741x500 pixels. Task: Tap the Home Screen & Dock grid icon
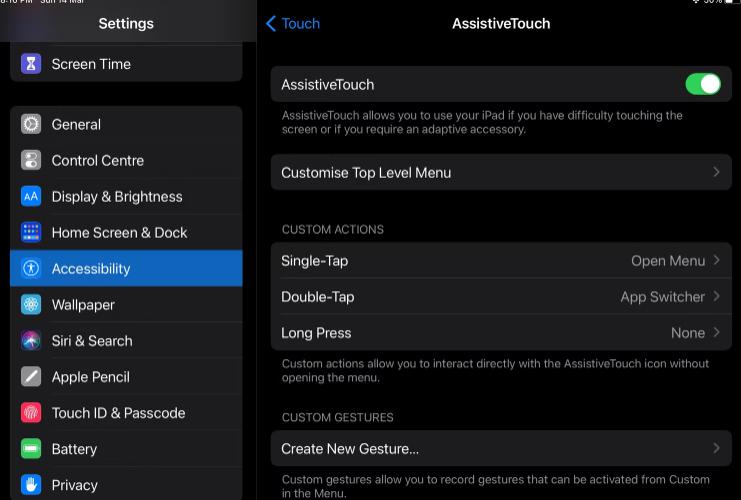(x=31, y=232)
